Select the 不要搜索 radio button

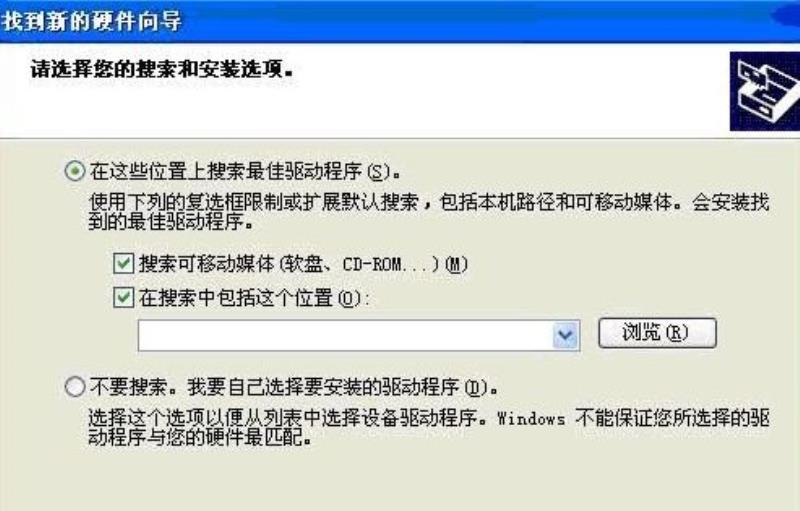[x=74, y=387]
